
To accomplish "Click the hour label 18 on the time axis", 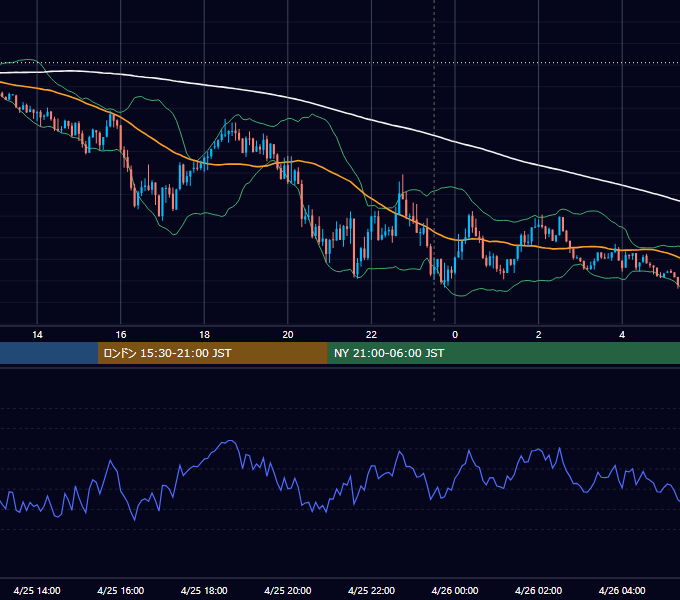I will tap(204, 335).
